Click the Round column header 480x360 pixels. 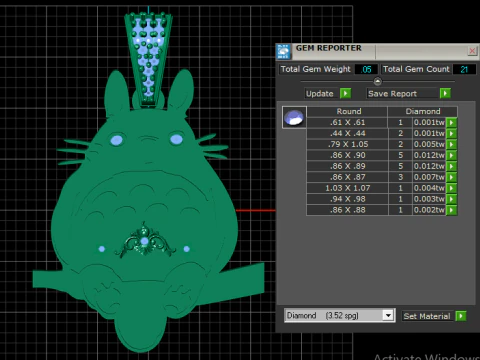point(347,111)
